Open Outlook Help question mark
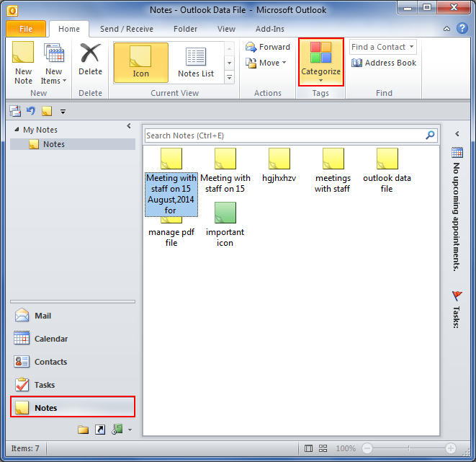The width and height of the screenshot is (476, 462). [x=462, y=28]
